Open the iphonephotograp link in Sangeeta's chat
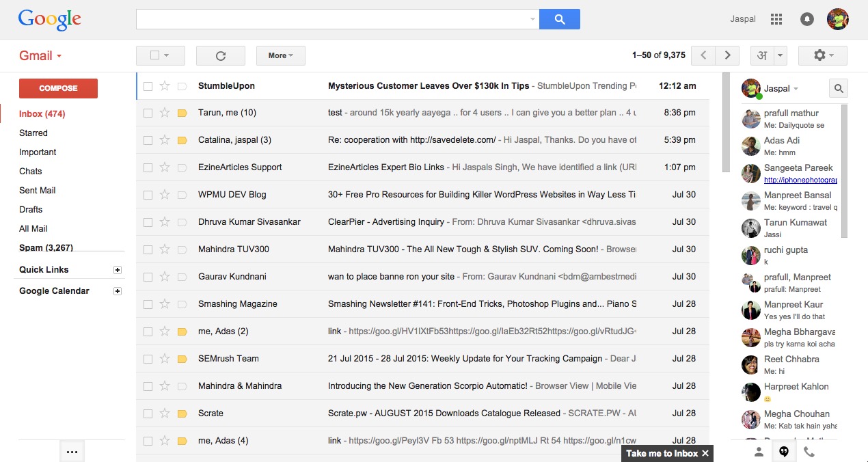868x462 pixels. (800, 180)
